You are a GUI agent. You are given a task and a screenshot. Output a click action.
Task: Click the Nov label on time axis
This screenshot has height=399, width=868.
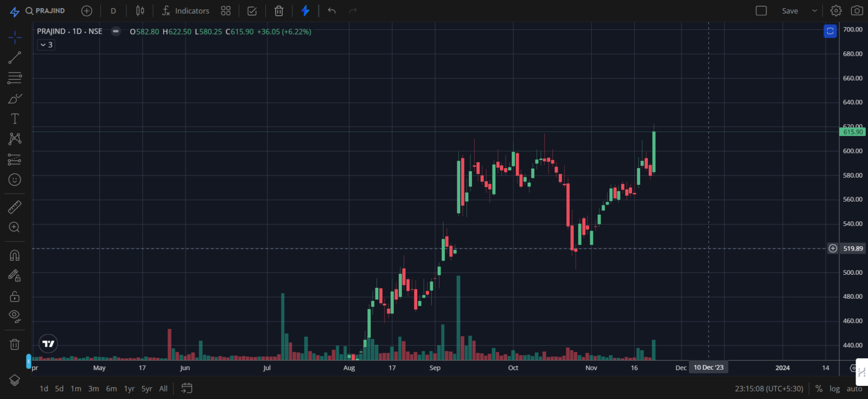pos(591,368)
